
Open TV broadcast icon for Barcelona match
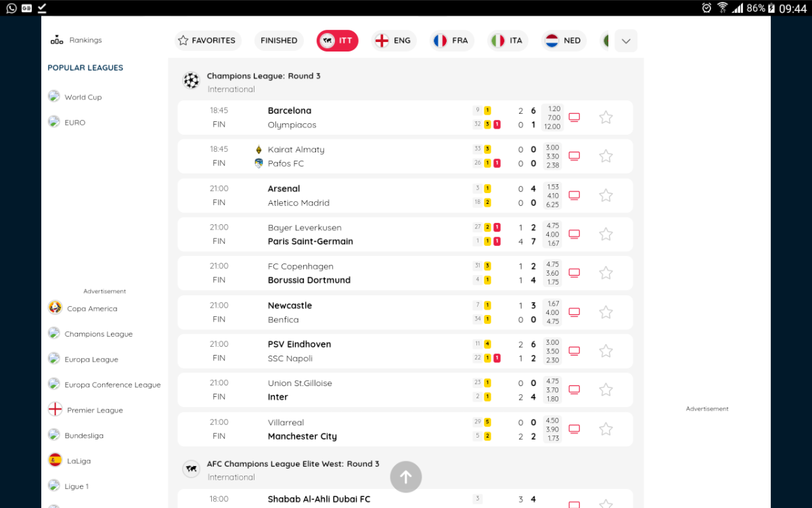pyautogui.click(x=574, y=118)
